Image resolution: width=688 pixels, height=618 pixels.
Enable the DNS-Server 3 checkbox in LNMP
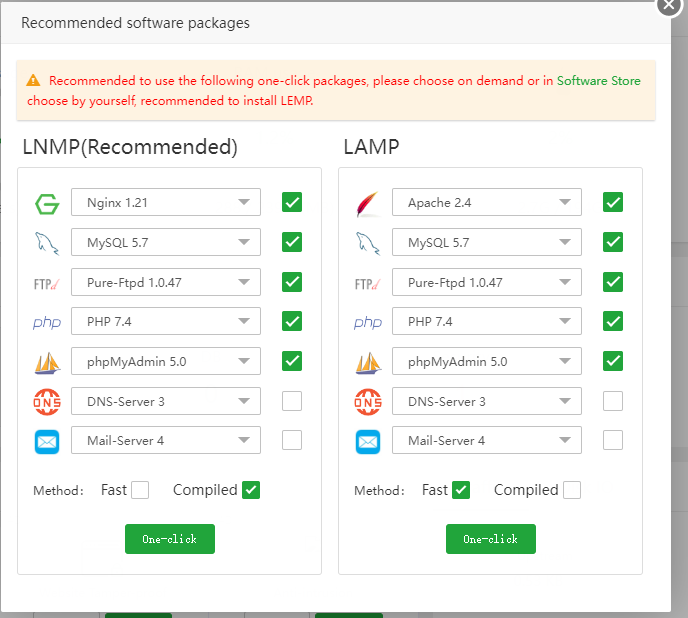pos(292,401)
